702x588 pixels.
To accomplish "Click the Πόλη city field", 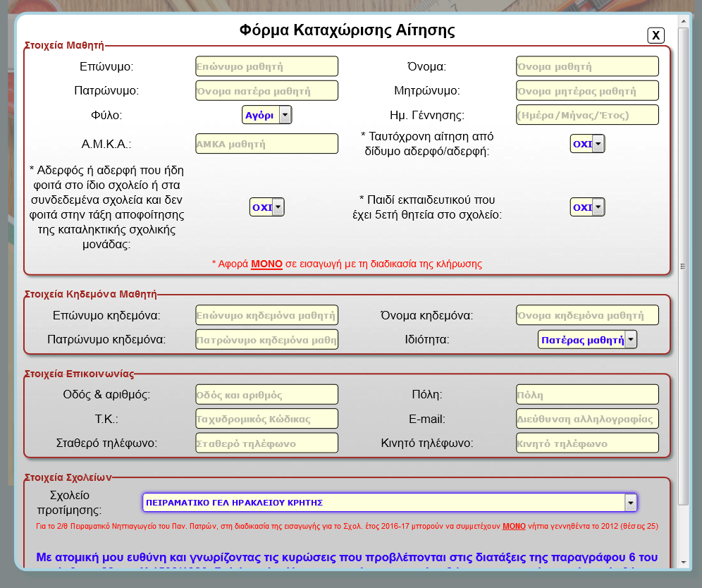I will point(587,395).
